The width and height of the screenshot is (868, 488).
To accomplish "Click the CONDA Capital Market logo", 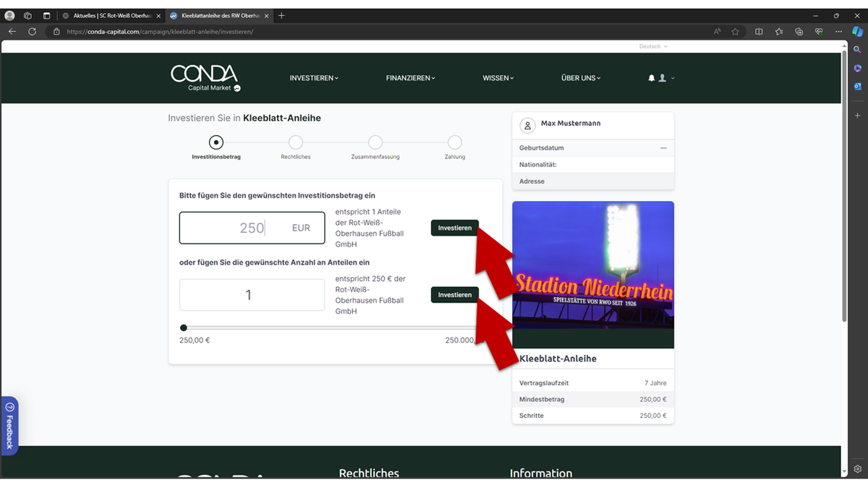I will click(x=205, y=78).
